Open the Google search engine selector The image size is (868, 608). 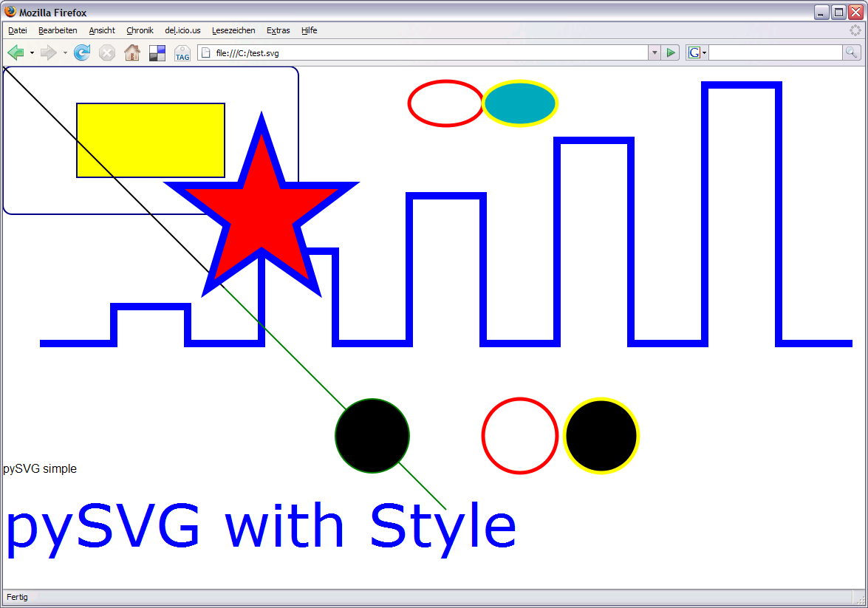point(697,52)
